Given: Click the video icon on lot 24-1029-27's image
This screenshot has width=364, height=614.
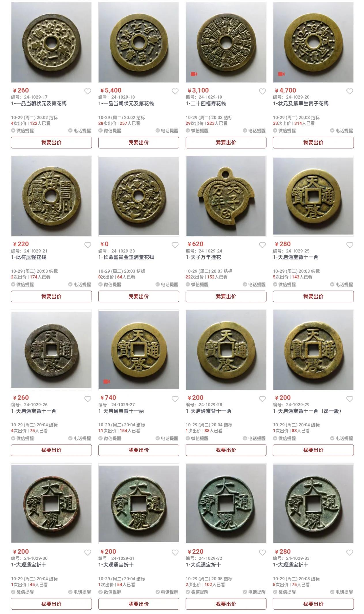Looking at the screenshot, I should coord(107,382).
